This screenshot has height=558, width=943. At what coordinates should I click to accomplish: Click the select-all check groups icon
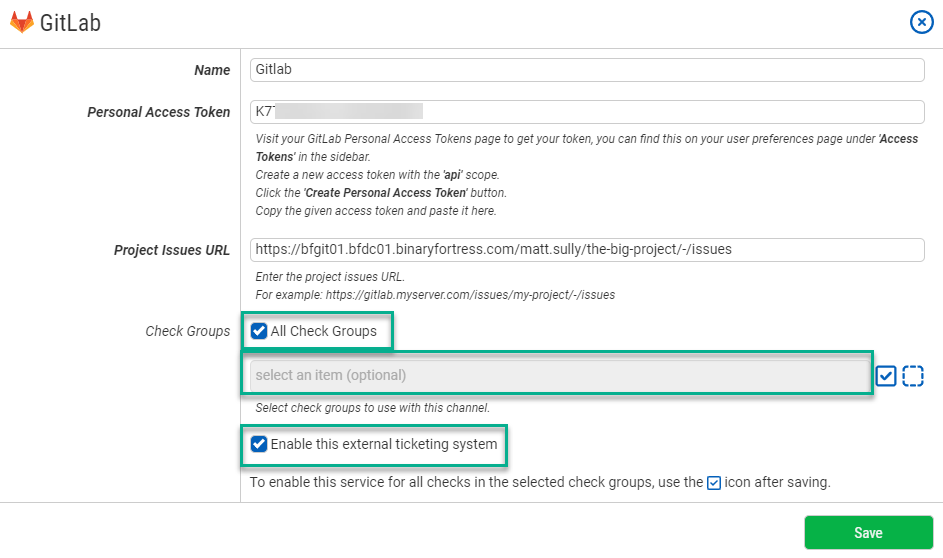pos(886,376)
